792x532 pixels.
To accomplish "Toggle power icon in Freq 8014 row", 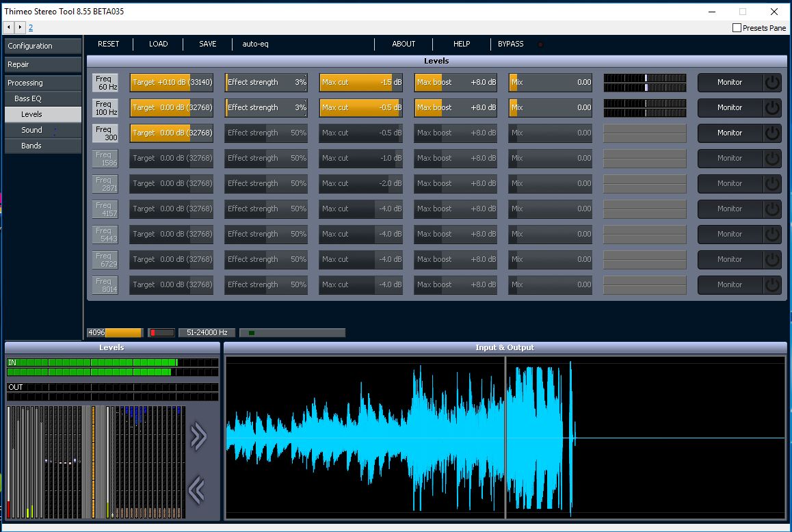I will click(771, 284).
